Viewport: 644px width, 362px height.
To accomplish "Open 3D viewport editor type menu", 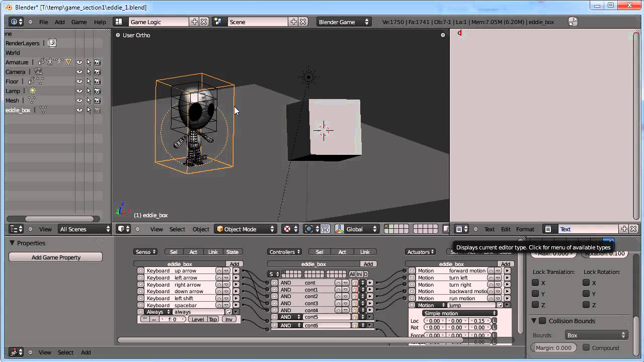I will pos(123,229).
